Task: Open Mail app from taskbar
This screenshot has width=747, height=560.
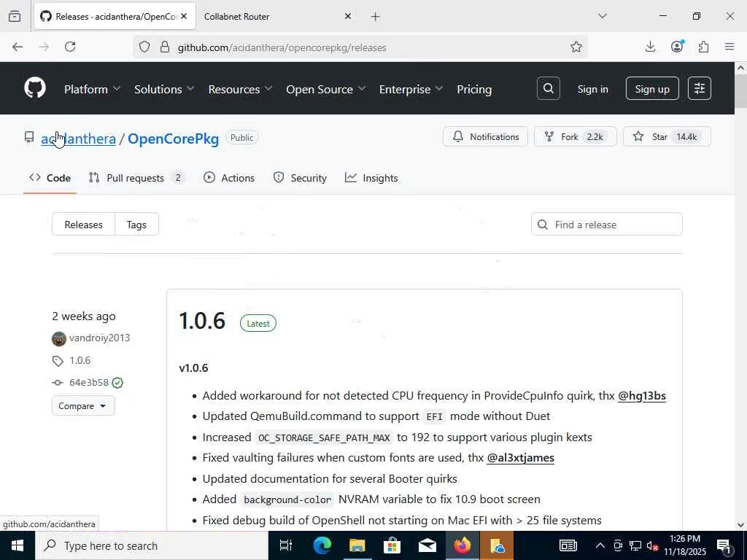Action: (427, 545)
